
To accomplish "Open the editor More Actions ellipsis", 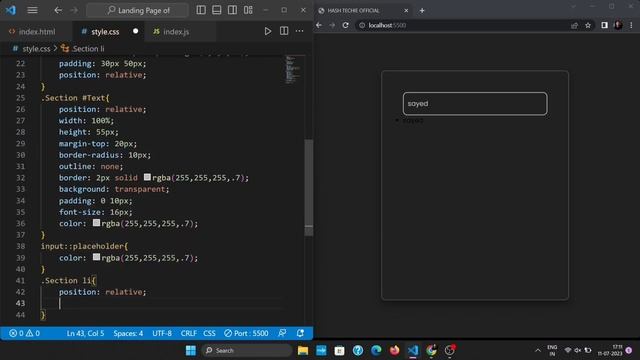I will click(299, 31).
